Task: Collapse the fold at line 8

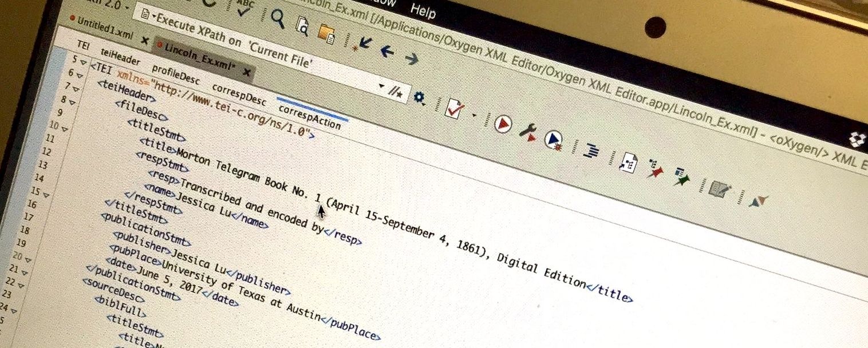Action: tap(72, 102)
